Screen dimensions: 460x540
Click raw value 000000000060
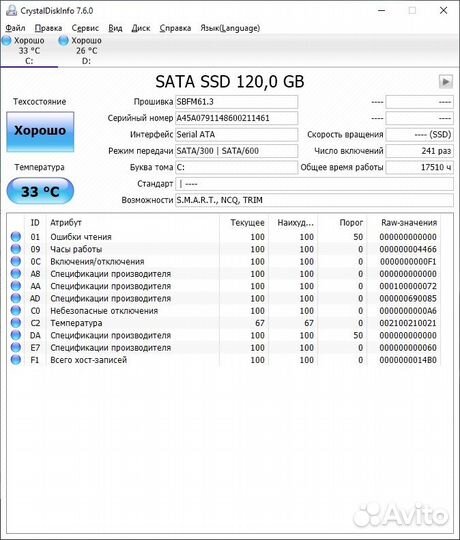click(x=408, y=348)
